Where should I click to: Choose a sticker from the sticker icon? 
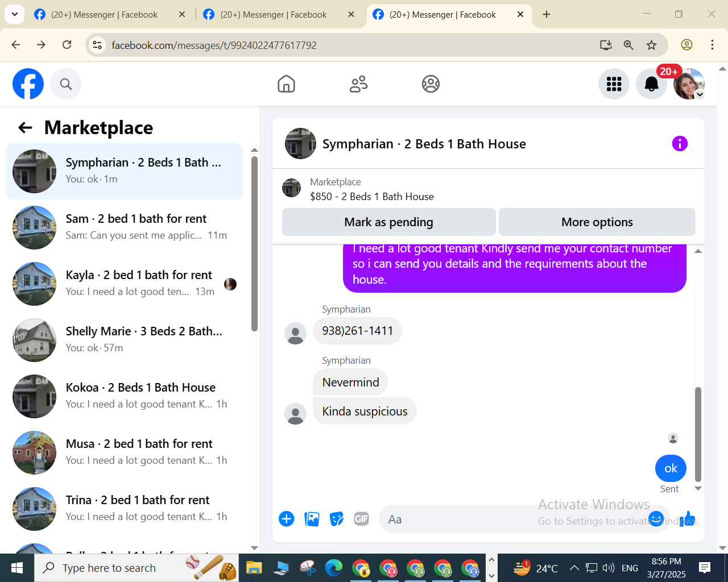click(x=337, y=519)
